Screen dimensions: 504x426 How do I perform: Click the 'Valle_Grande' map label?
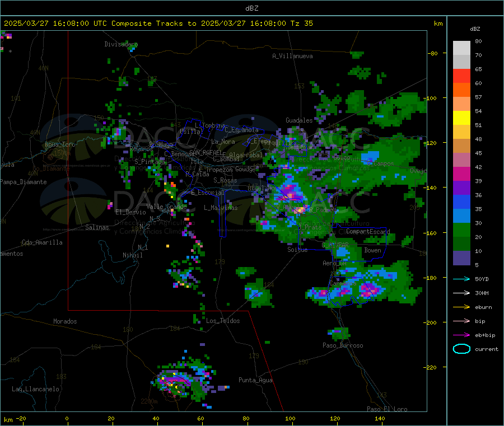[166, 207]
